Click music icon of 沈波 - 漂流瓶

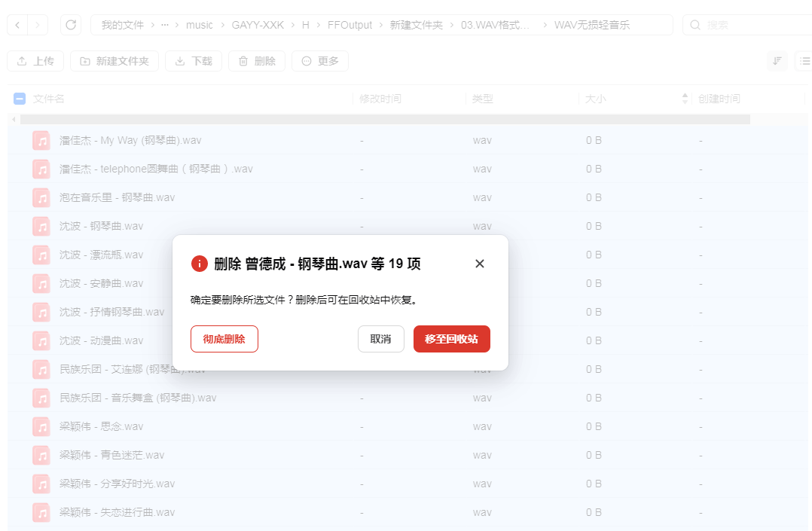pyautogui.click(x=41, y=255)
